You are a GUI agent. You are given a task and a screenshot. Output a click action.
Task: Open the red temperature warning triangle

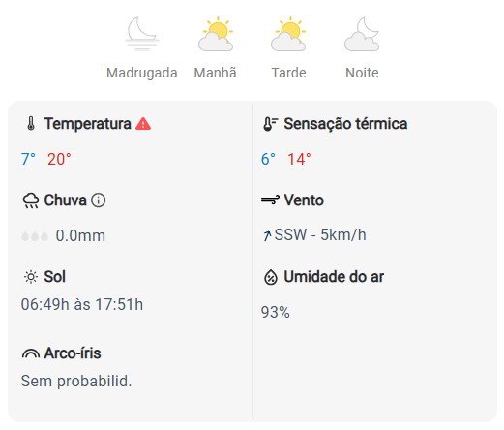point(143,124)
